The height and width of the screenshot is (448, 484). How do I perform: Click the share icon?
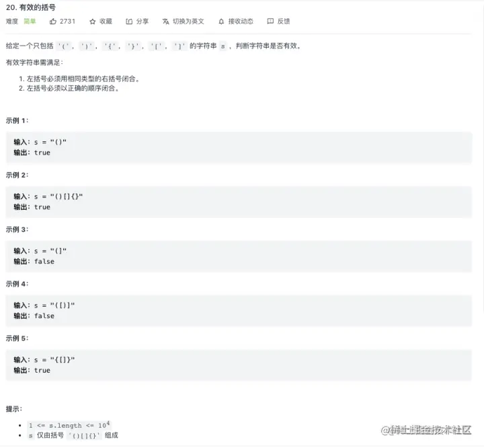[129, 22]
